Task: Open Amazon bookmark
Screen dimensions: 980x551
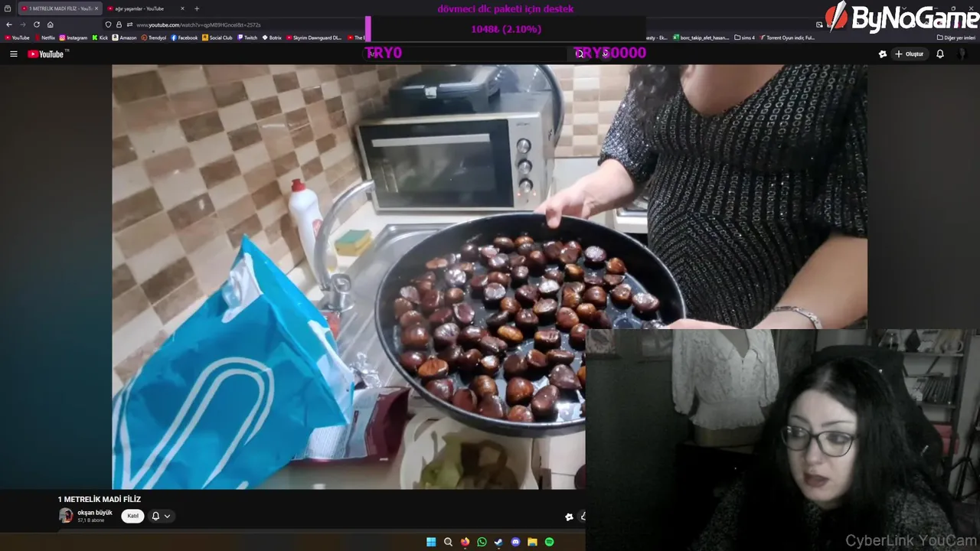Action: coord(125,37)
